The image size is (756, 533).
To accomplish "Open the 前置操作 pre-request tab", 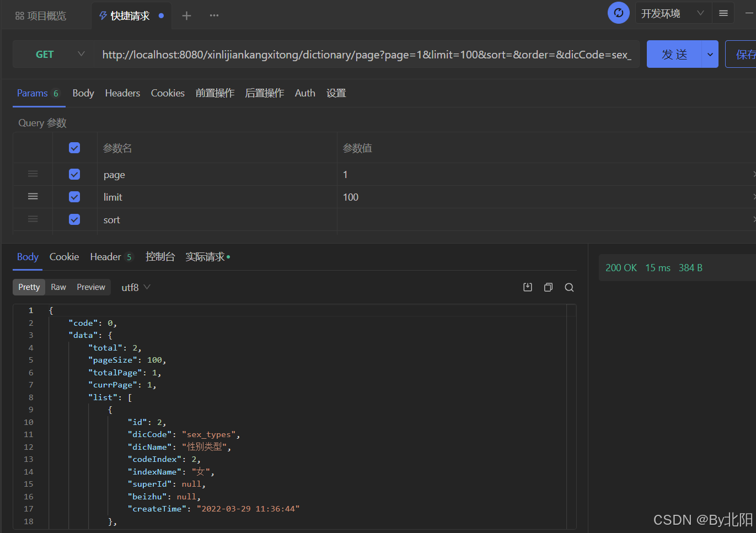I will (215, 93).
